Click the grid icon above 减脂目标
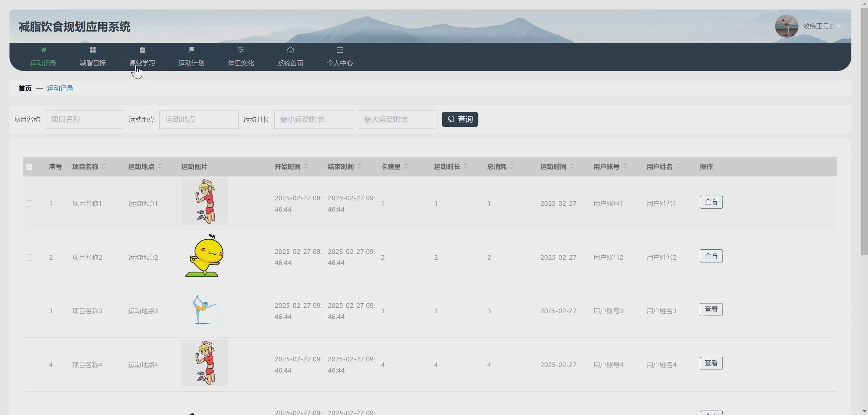 [93, 50]
